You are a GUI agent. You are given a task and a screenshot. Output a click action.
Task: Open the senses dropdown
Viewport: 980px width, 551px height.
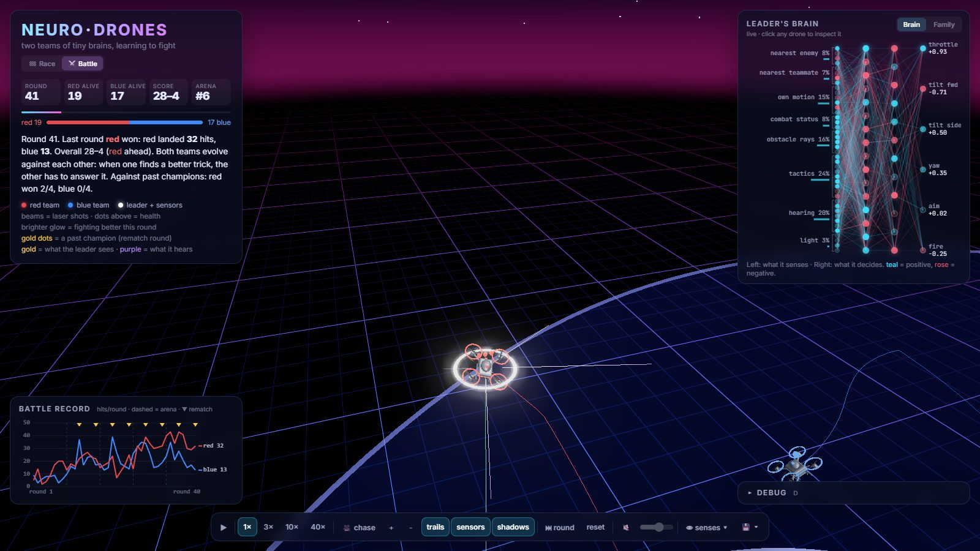point(707,528)
